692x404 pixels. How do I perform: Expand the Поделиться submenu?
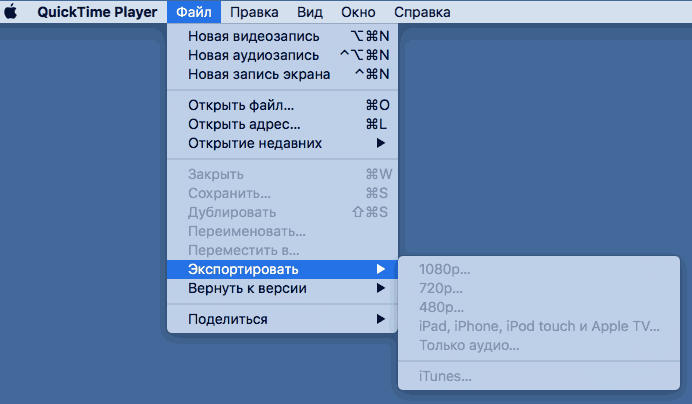(x=282, y=319)
